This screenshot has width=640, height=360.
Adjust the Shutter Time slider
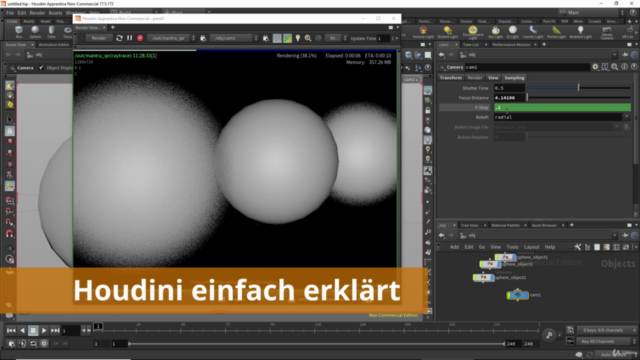[579, 88]
